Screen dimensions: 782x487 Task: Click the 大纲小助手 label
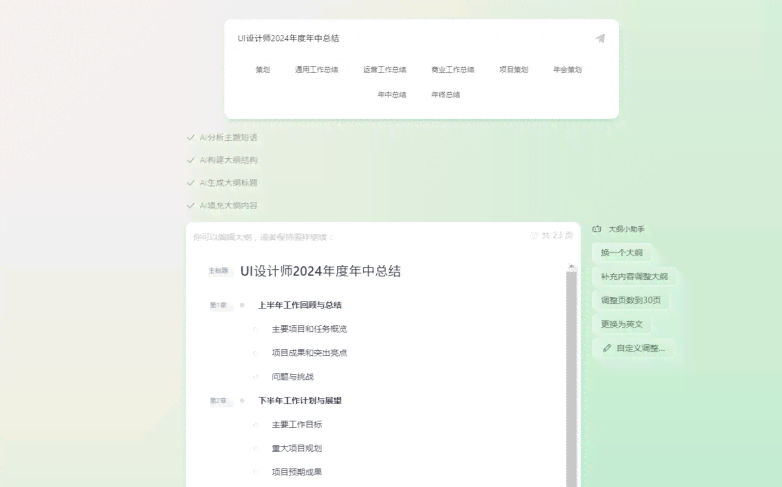click(x=626, y=229)
